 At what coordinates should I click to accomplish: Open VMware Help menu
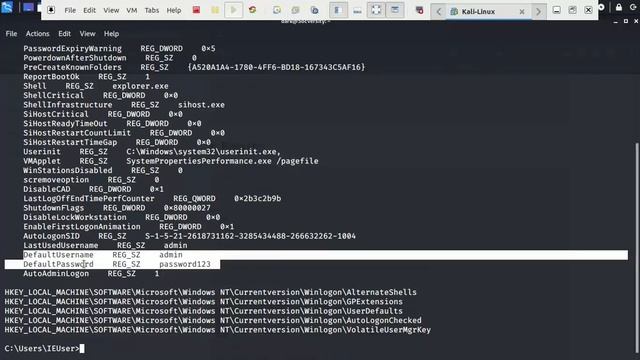point(174,10)
